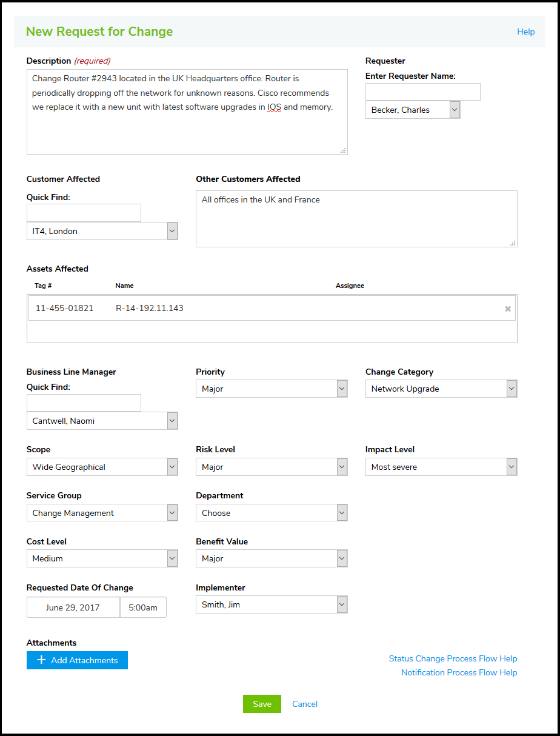
Task: Click the Business Line Manager Quick Find field
Action: click(x=84, y=403)
